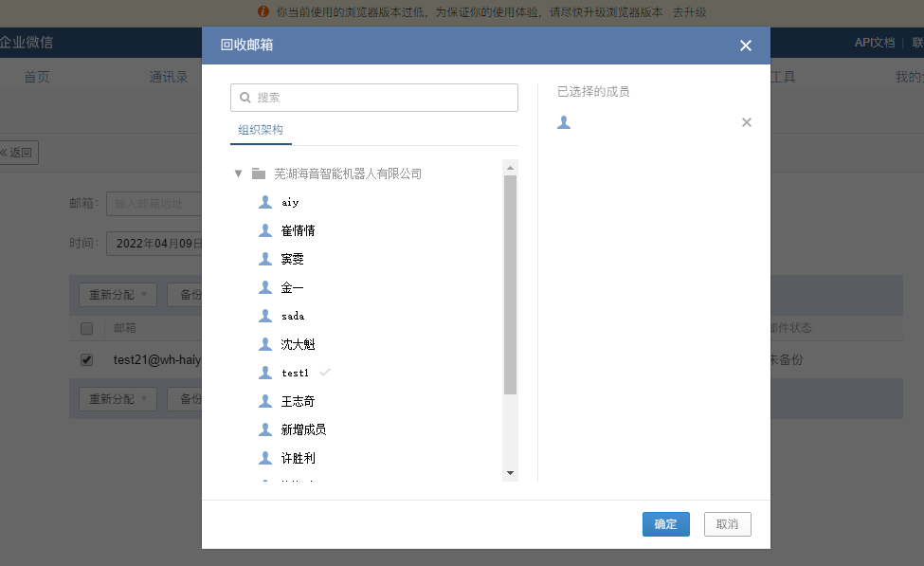Click the person icon beside 新增成员

coord(264,429)
